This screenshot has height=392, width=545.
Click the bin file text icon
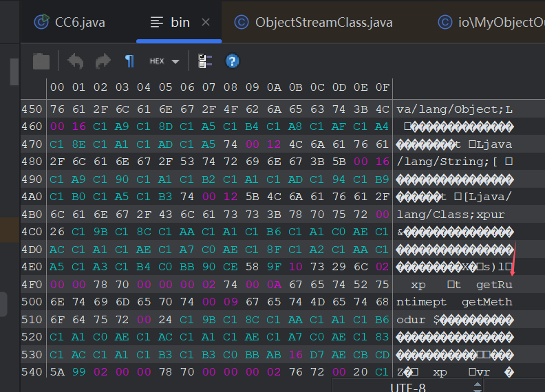[x=156, y=22]
